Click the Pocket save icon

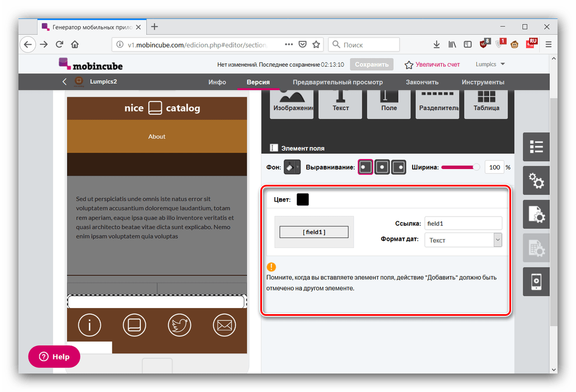302,44
